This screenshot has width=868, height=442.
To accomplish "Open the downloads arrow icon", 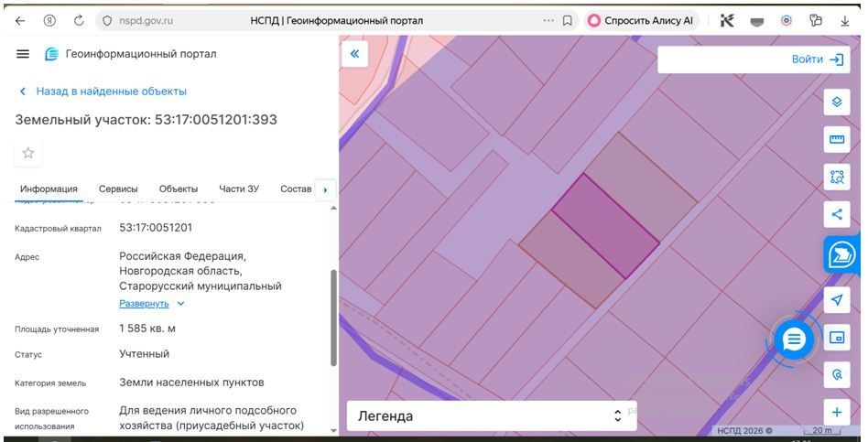I will 845,21.
